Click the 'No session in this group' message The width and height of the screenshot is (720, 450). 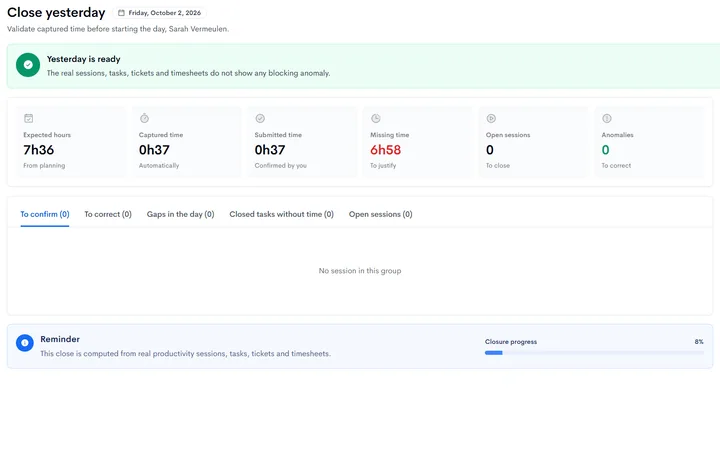point(360,271)
